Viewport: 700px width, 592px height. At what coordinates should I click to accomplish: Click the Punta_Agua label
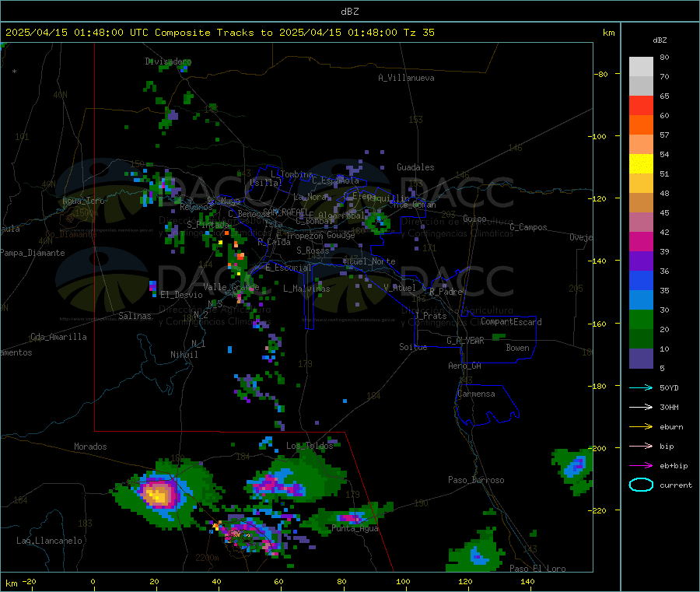pyautogui.click(x=355, y=528)
